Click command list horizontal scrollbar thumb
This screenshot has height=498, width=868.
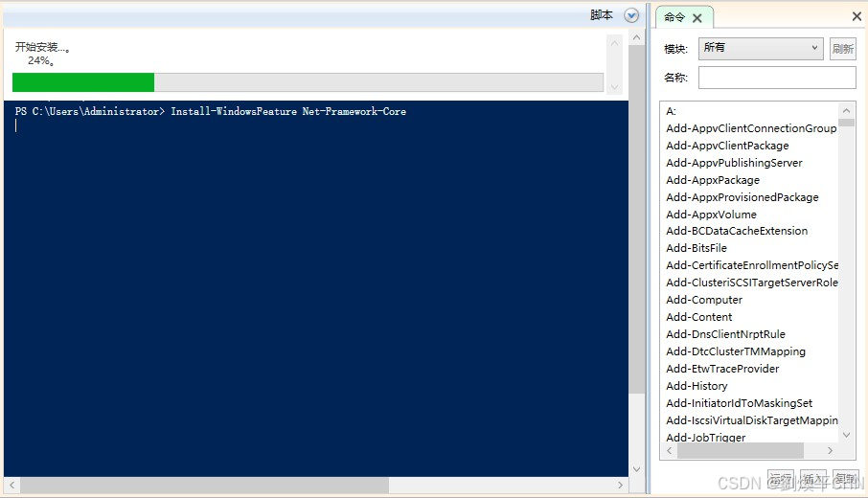[x=741, y=450]
